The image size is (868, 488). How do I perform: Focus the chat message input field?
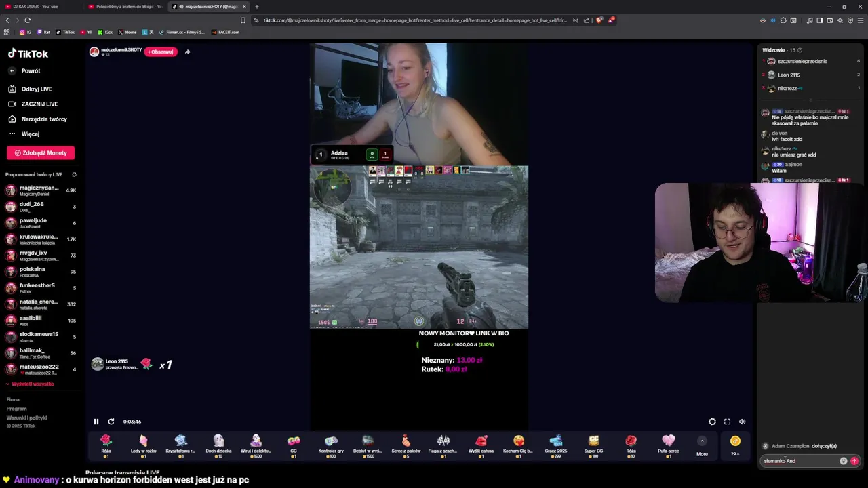799,461
